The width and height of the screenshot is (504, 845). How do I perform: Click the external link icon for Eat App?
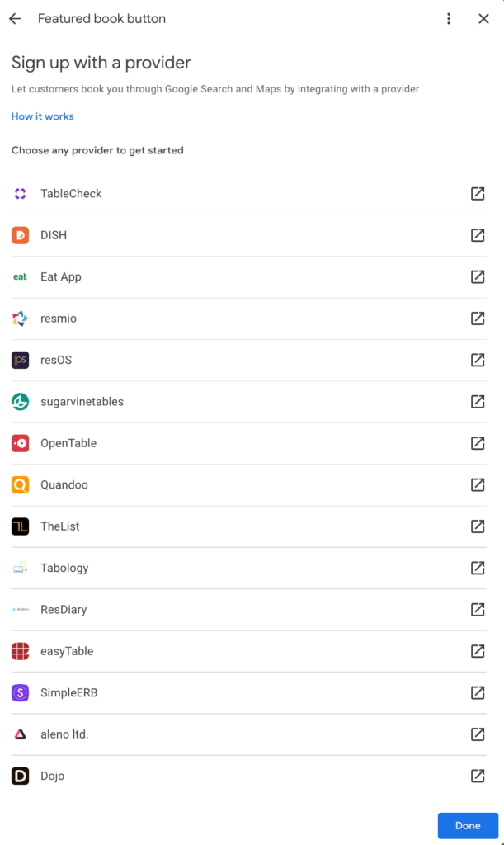pyautogui.click(x=478, y=277)
